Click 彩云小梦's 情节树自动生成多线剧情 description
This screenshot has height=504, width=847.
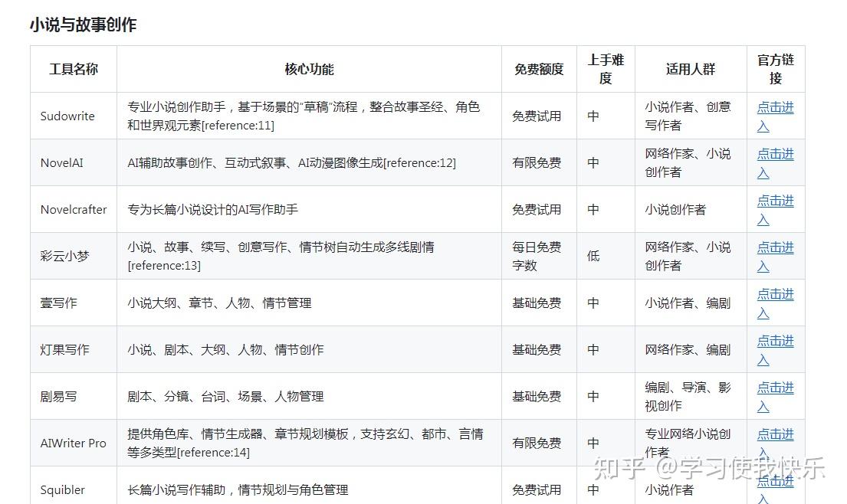point(281,257)
